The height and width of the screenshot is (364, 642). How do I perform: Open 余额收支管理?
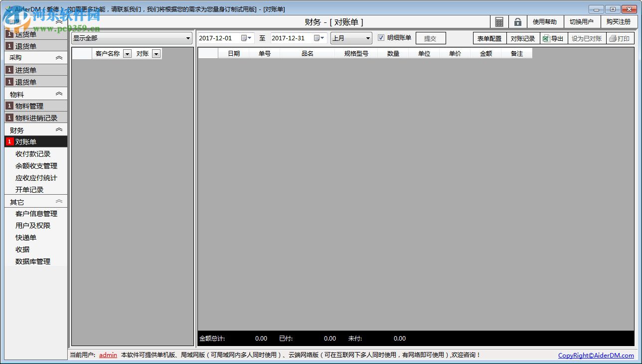(x=36, y=166)
